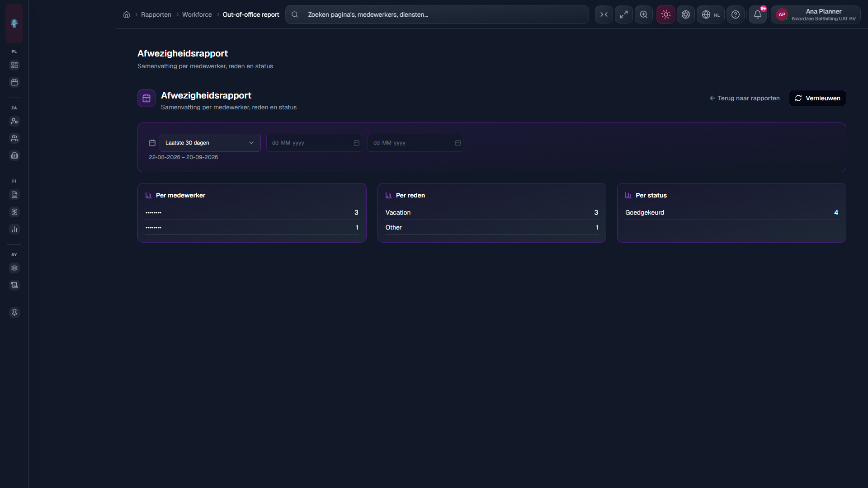Click the date range 22-08-2026 – 20-09-2026
This screenshot has height=488, width=868.
(x=183, y=157)
